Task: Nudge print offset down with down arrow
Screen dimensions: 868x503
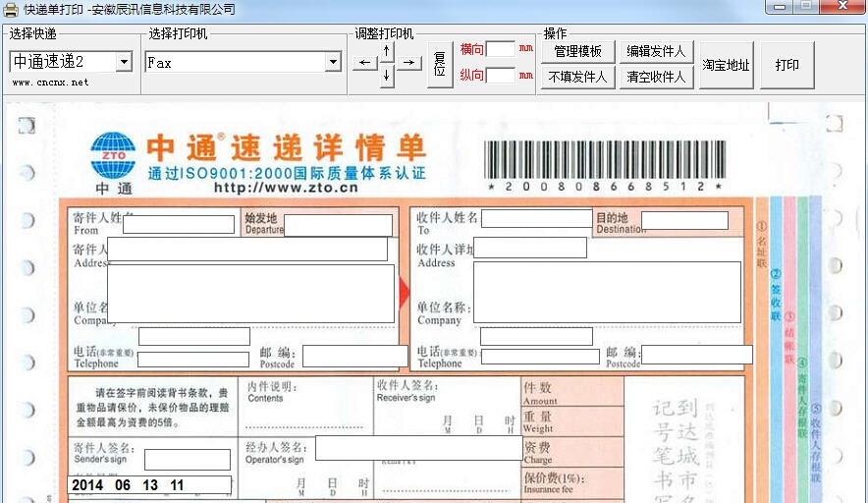Action: pyautogui.click(x=387, y=75)
